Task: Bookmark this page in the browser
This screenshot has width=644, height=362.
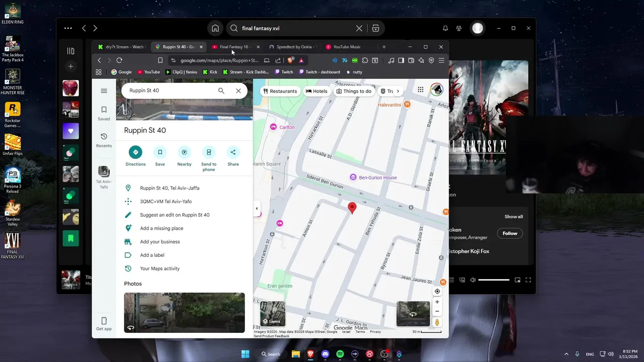Action: pyautogui.click(x=160, y=60)
